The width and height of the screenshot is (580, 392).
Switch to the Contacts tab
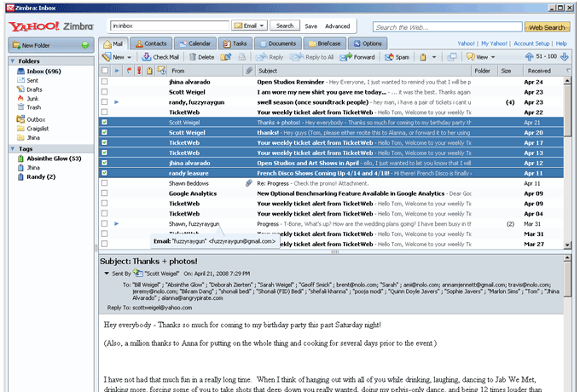pyautogui.click(x=151, y=43)
